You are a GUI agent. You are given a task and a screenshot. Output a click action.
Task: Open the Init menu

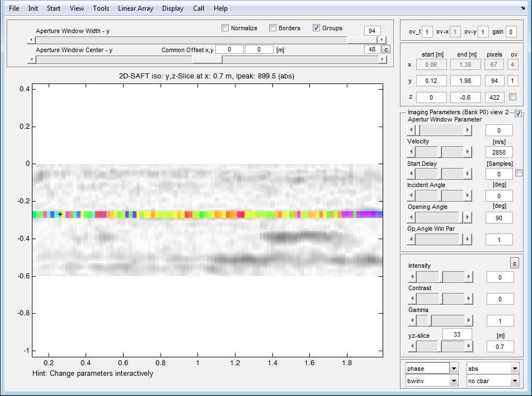click(33, 8)
